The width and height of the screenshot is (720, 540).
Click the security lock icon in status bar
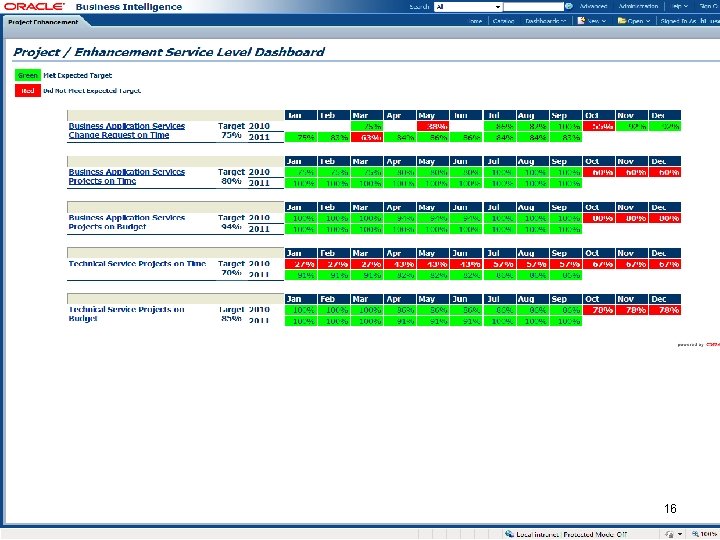(669, 534)
